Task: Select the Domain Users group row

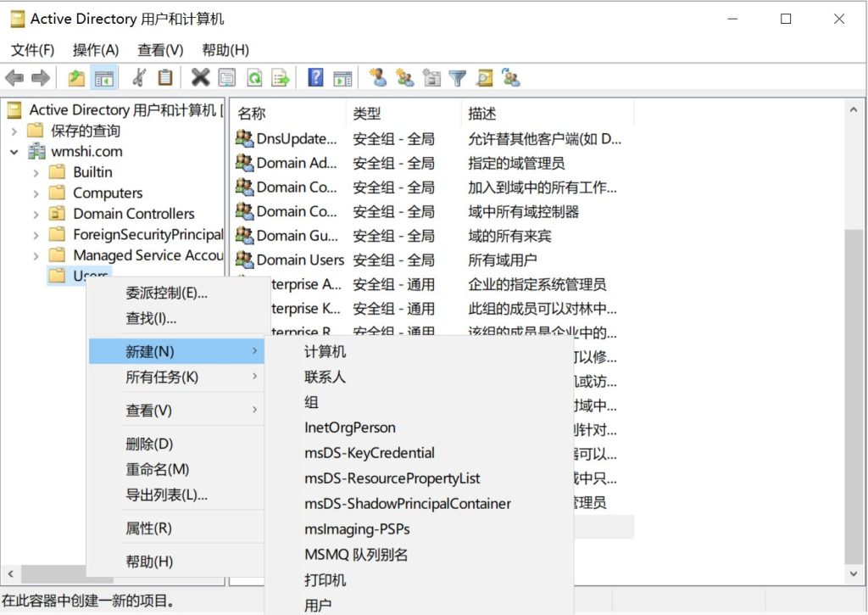Action: tap(300, 260)
